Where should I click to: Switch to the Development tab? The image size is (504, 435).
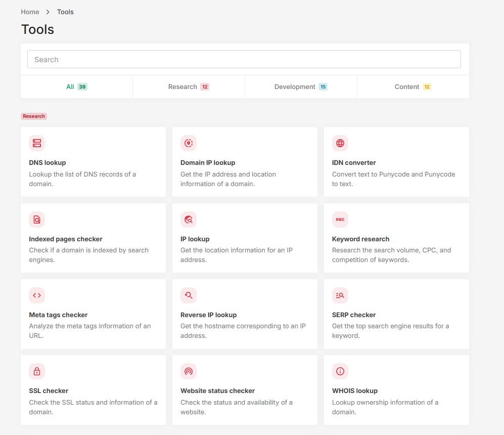tap(301, 87)
